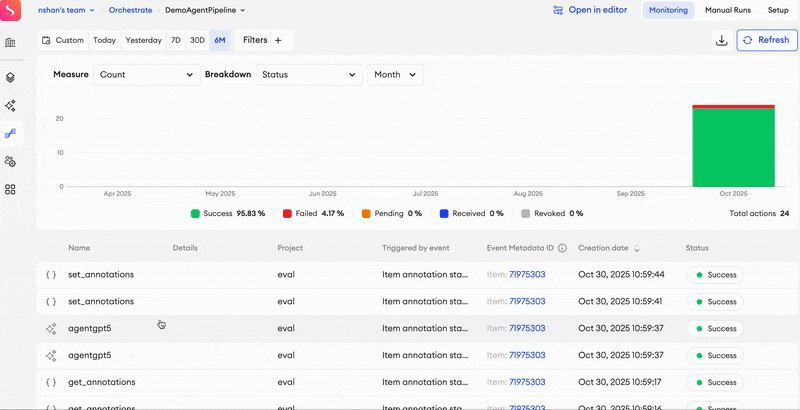Select the Today time range

(105, 40)
